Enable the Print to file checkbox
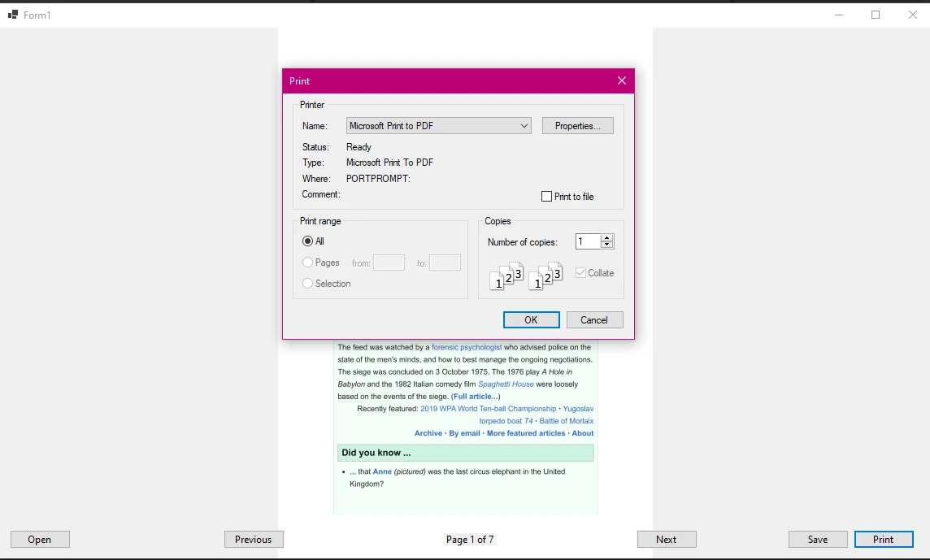The height and width of the screenshot is (560, 930). (x=547, y=196)
